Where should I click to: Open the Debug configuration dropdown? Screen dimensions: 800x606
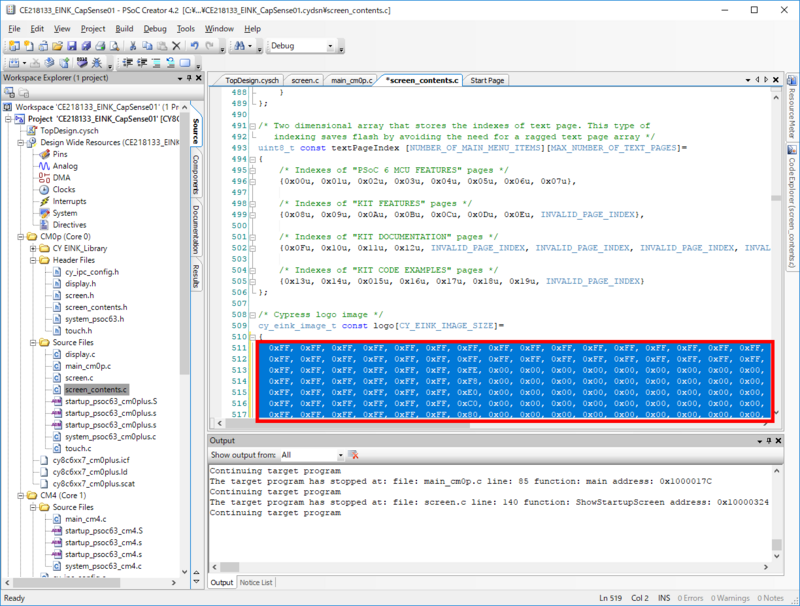[330, 46]
